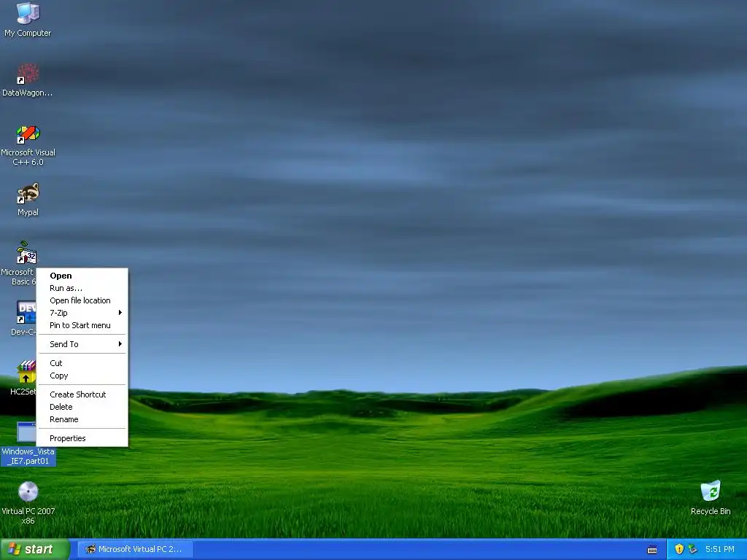Click the Start button

coord(34,549)
